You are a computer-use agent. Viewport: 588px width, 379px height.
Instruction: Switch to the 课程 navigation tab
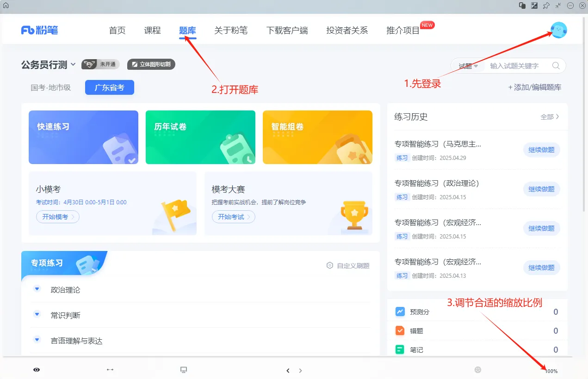point(152,30)
